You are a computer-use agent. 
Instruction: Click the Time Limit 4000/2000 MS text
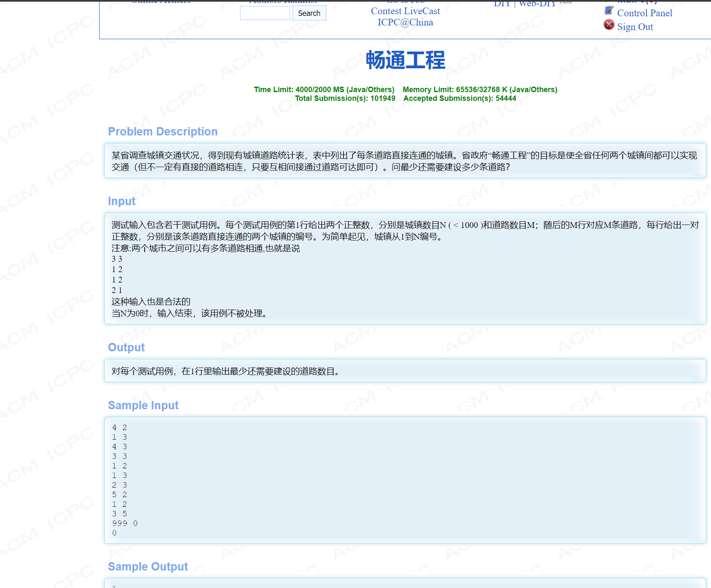[324, 90]
